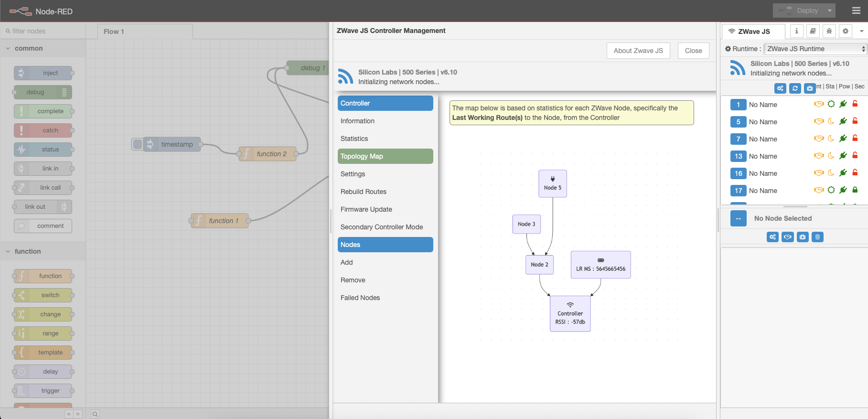Select node 13 No Name row
This screenshot has height=419, width=868.
coord(794,156)
